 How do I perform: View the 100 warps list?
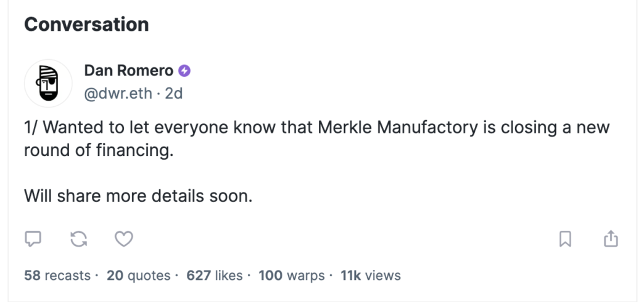coord(292,276)
